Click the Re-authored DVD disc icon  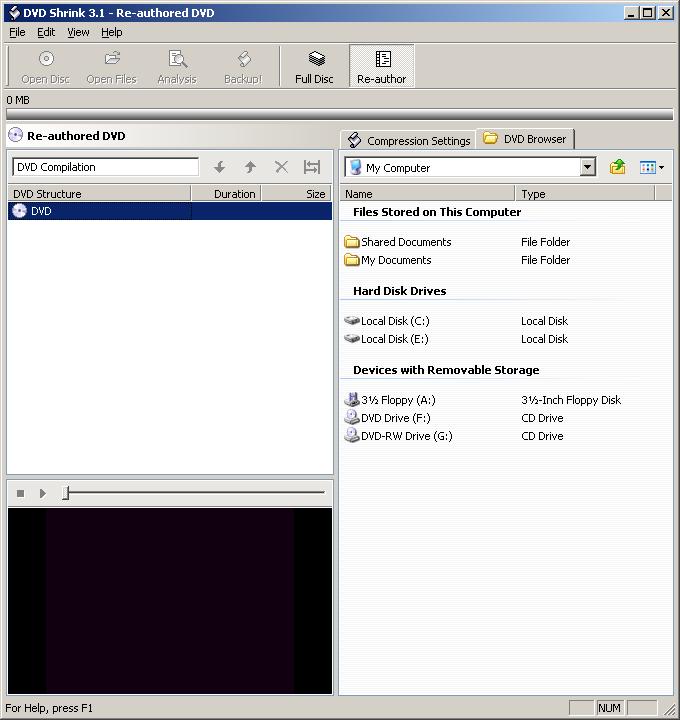(16, 135)
